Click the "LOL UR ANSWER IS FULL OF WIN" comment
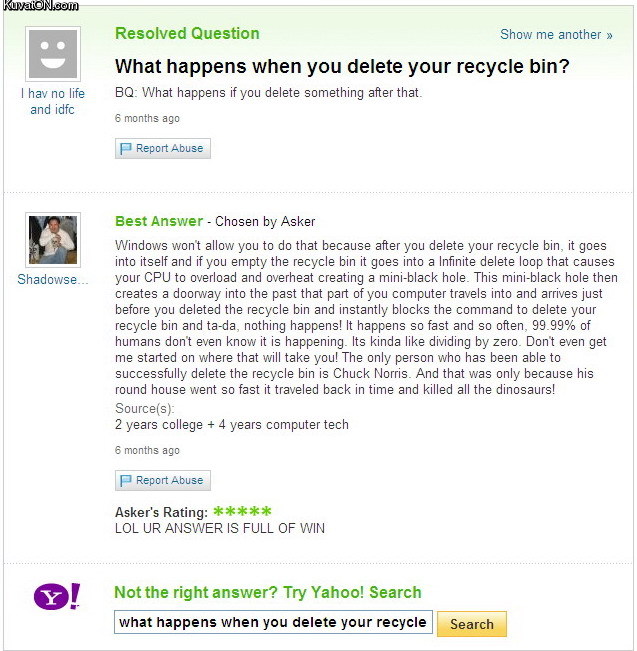The image size is (637, 651). 220,528
